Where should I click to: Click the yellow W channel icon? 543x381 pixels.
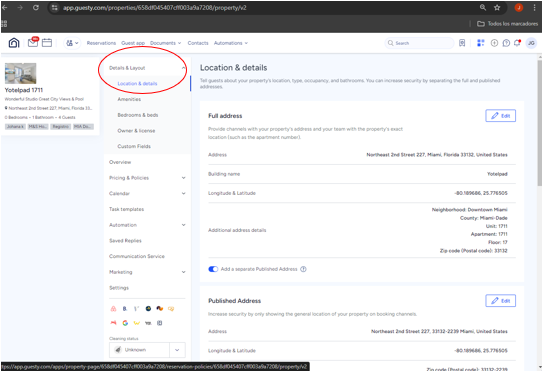tap(136, 323)
